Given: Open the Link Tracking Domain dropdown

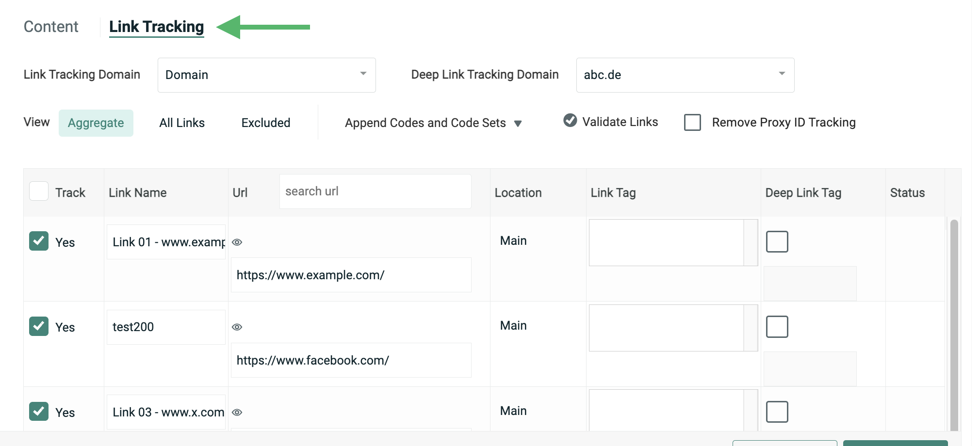Looking at the screenshot, I should pos(266,75).
